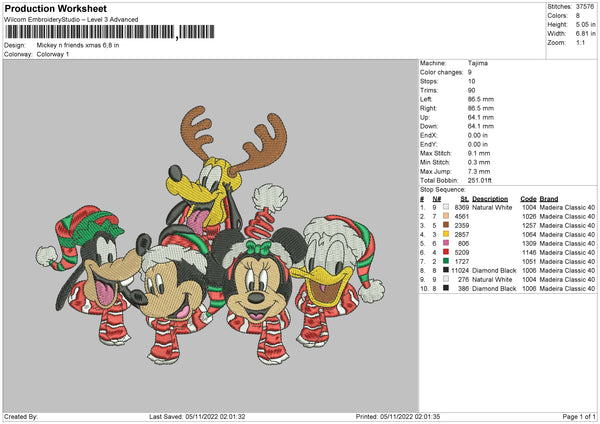
Task: Select the Zoom value 1:1
Action: pyautogui.click(x=580, y=42)
